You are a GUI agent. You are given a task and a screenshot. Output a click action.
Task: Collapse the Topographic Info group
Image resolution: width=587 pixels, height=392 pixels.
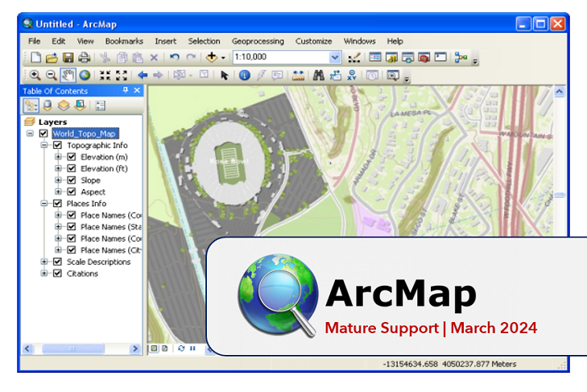tap(44, 145)
